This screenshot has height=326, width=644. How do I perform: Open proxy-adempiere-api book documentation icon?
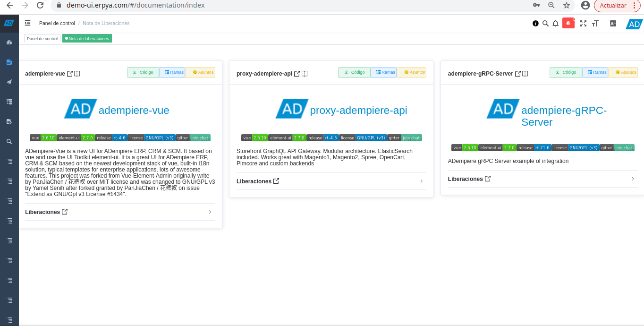click(305, 74)
